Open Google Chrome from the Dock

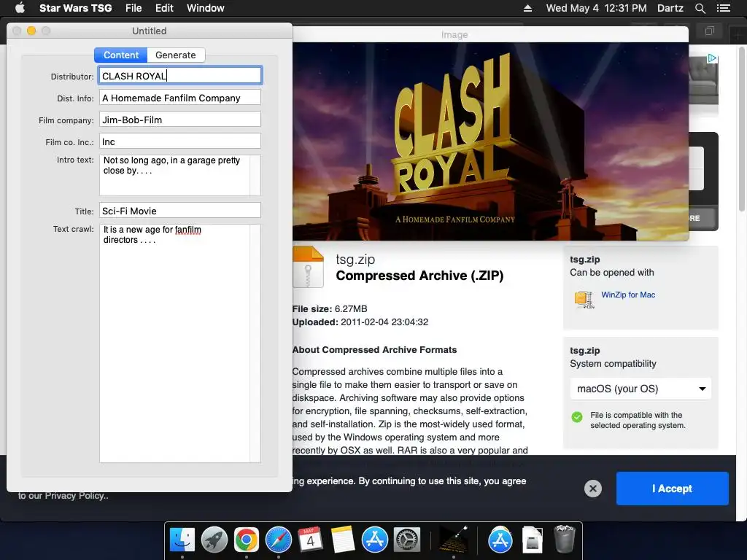(x=247, y=540)
